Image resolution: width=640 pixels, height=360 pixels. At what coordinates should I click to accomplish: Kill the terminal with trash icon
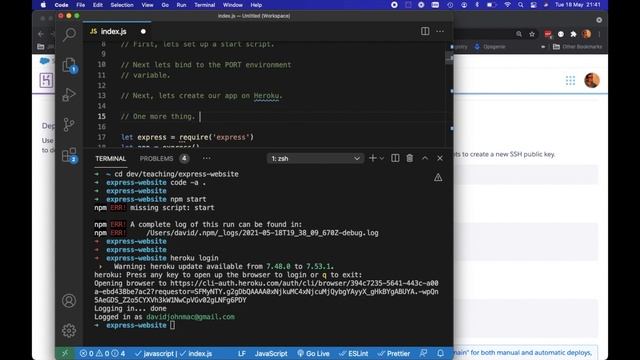[x=410, y=158]
